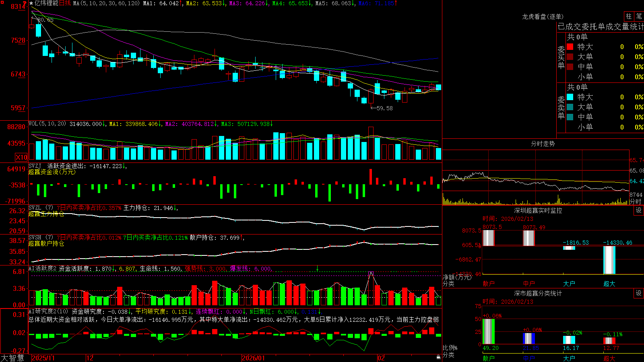Click the 主力持仓: 21.946 value
The image size is (644, 362).
149,208
